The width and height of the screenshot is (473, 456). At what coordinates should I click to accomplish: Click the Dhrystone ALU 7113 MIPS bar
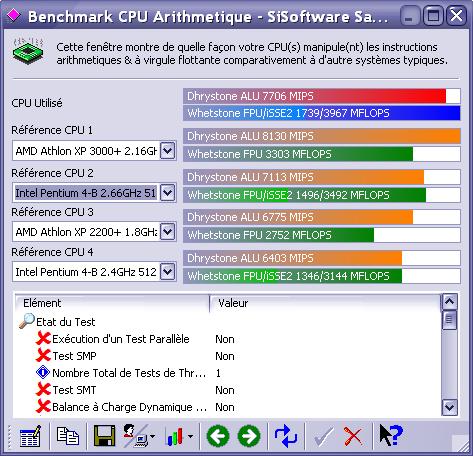(322, 177)
